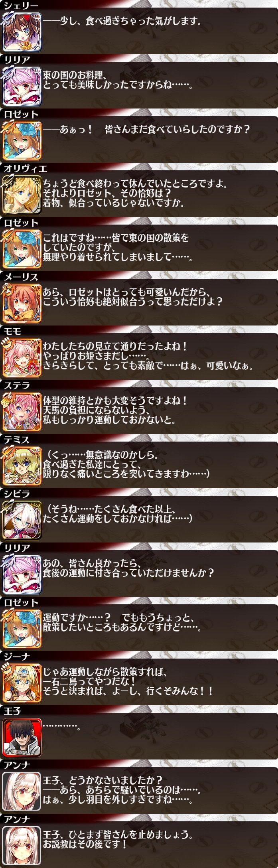Click Lilia's invitation to exercise after the meal
Image resolution: width=278 pixels, height=868 pixels.
click(128, 568)
